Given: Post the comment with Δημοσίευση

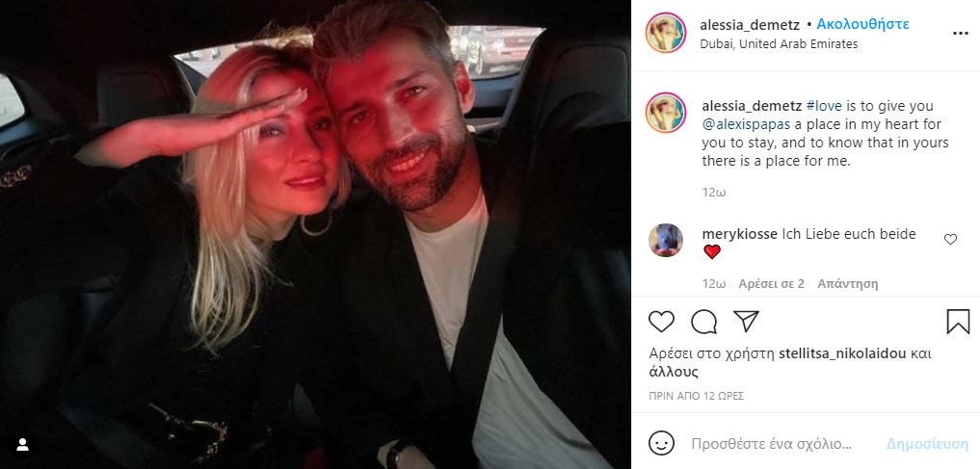Looking at the screenshot, I should click(x=927, y=444).
